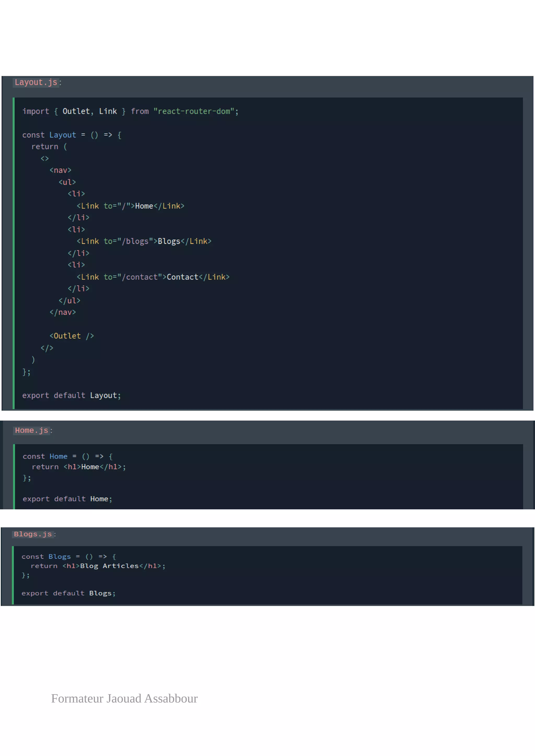
Task: Click the "Formateur Jaouad Assabbour" footer text
Action: 124,698
